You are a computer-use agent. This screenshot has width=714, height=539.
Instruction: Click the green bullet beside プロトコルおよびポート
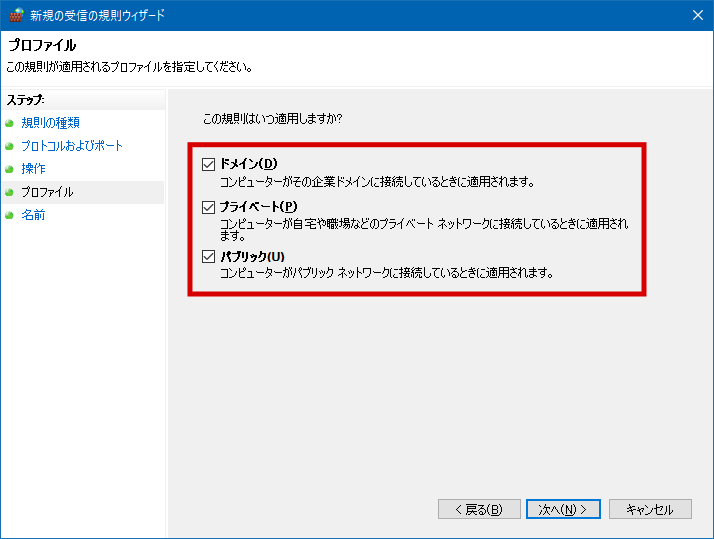(10, 146)
